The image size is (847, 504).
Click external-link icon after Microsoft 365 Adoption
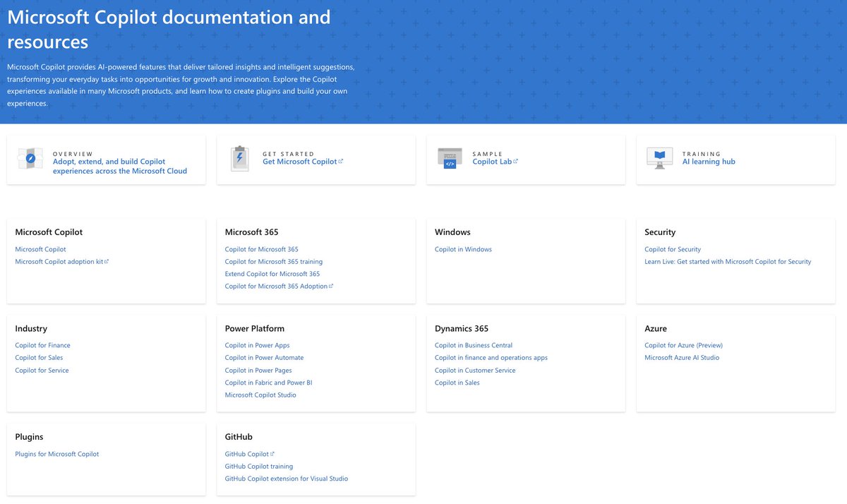[331, 286]
